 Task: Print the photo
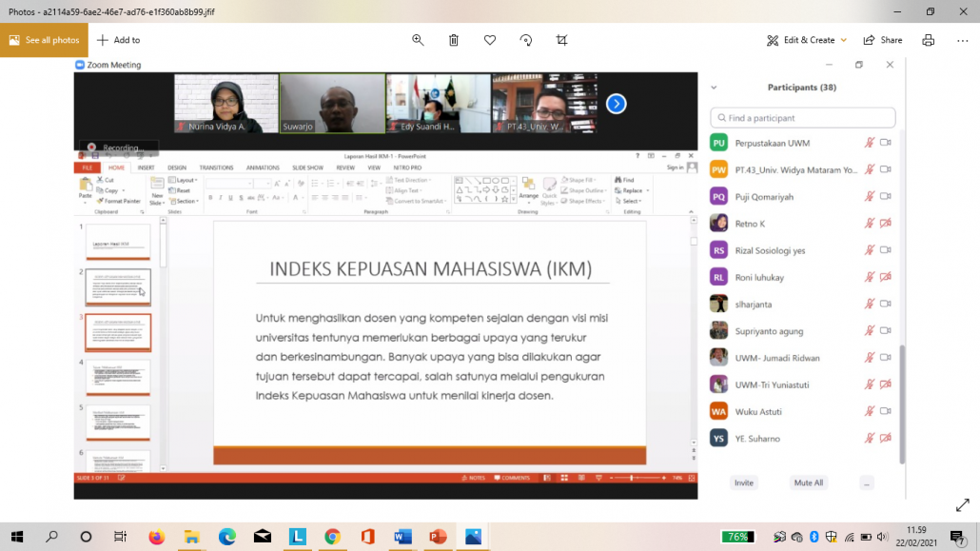928,40
